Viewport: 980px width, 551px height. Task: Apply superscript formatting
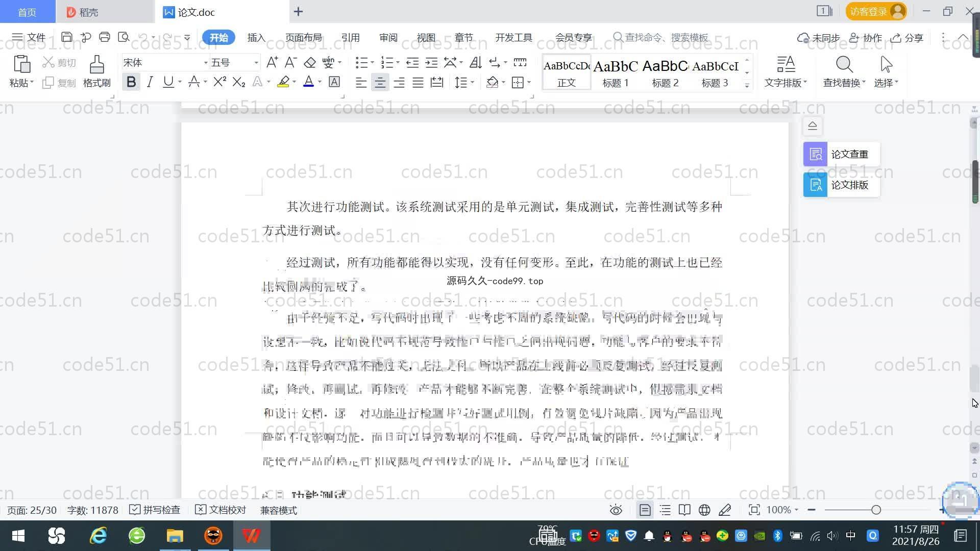pos(219,82)
